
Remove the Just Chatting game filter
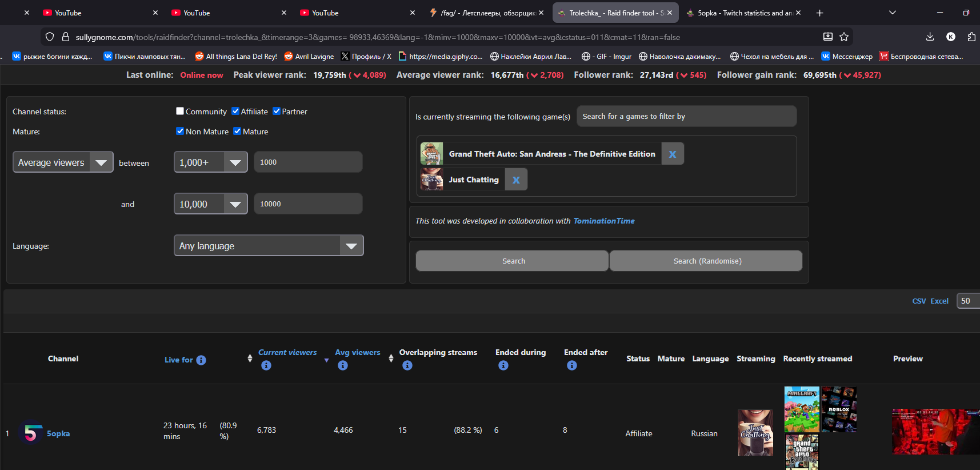click(x=516, y=180)
